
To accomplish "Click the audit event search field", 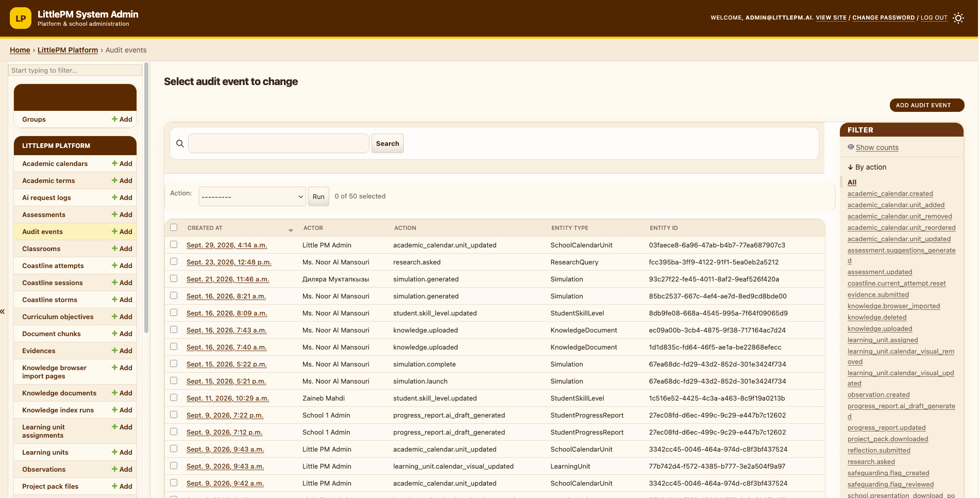I will [x=279, y=143].
